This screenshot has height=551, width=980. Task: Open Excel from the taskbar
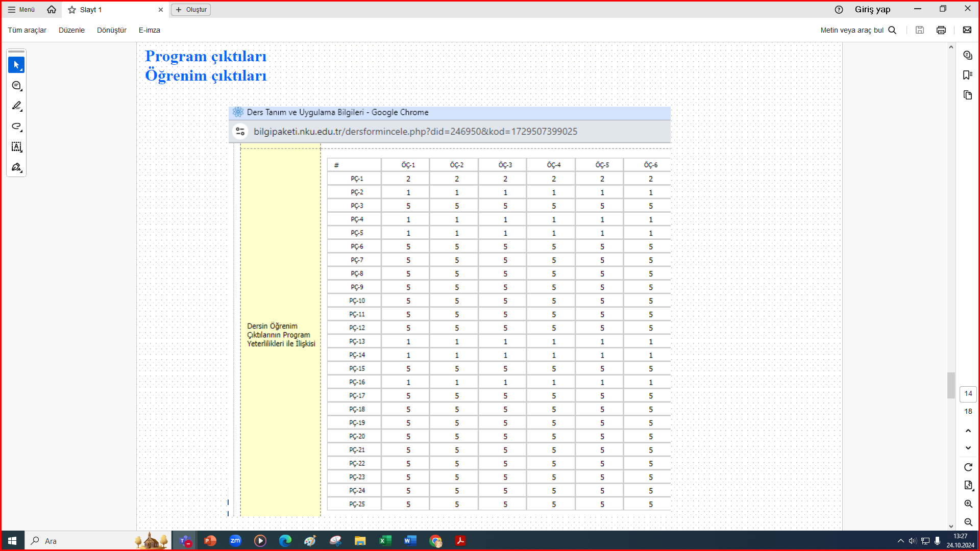[385, 541]
